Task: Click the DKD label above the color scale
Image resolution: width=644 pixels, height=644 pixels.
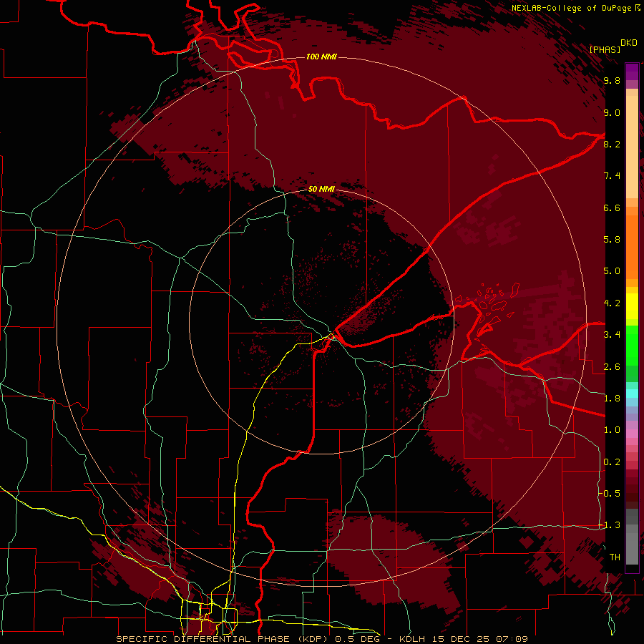Action: [629, 43]
